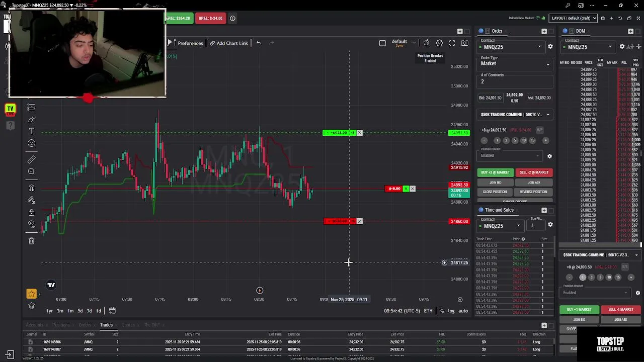Select the Trades tab
The height and width of the screenshot is (362, 644).
(106, 325)
